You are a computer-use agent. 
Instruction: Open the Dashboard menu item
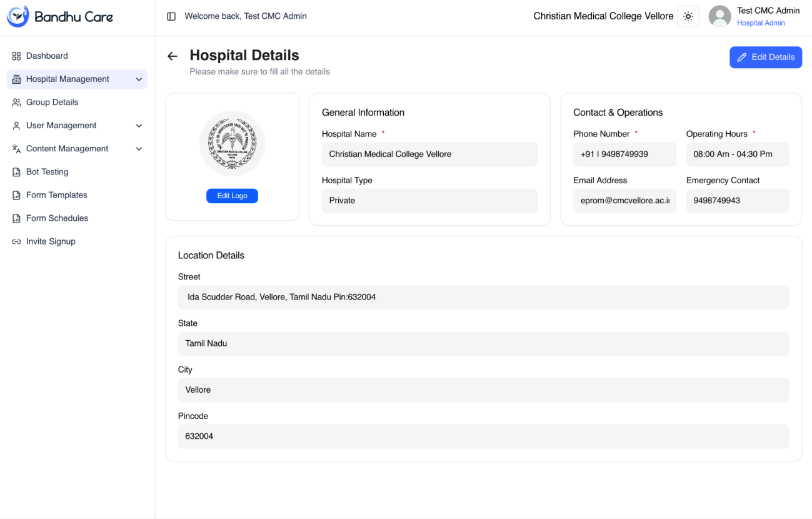pos(77,56)
